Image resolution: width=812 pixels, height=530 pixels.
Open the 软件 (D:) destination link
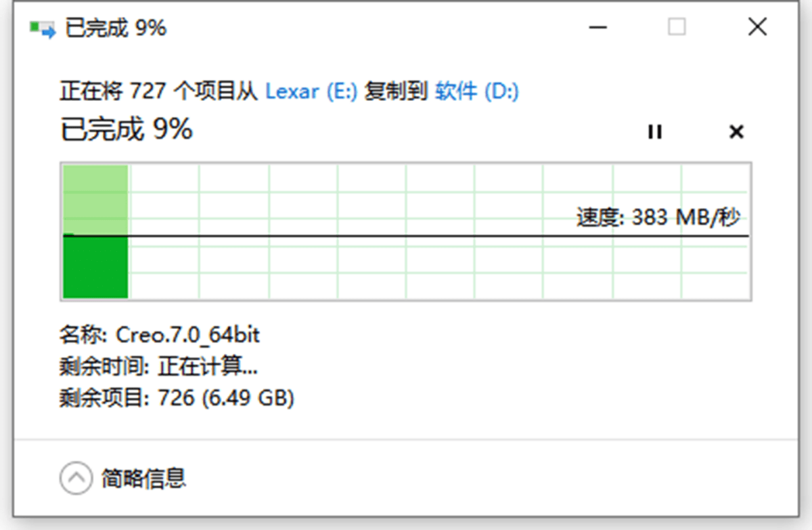(x=476, y=91)
